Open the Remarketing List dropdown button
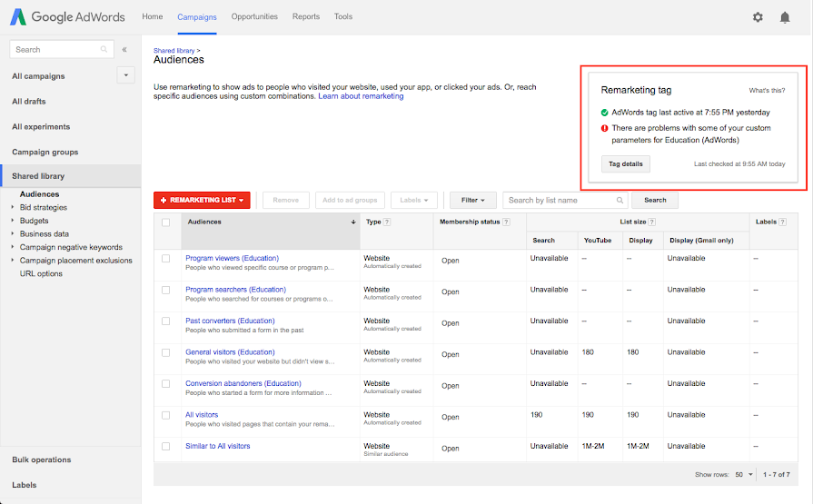Image resolution: width=813 pixels, height=504 pixels. pyautogui.click(x=202, y=200)
